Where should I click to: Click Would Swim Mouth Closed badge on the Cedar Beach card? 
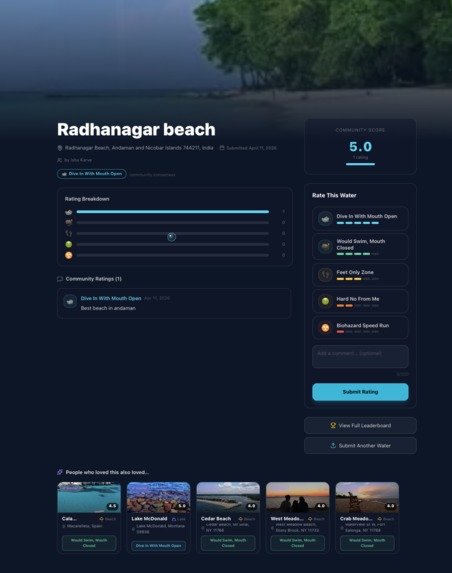228,543
